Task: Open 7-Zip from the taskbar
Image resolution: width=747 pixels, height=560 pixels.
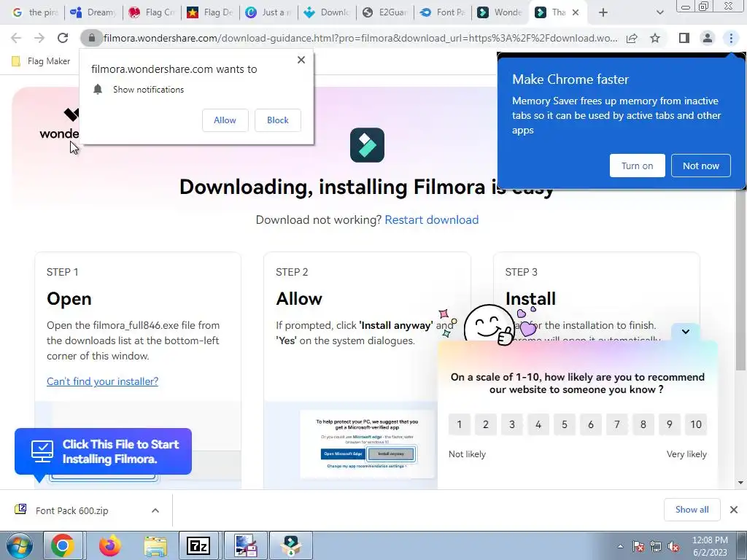Action: click(x=198, y=545)
